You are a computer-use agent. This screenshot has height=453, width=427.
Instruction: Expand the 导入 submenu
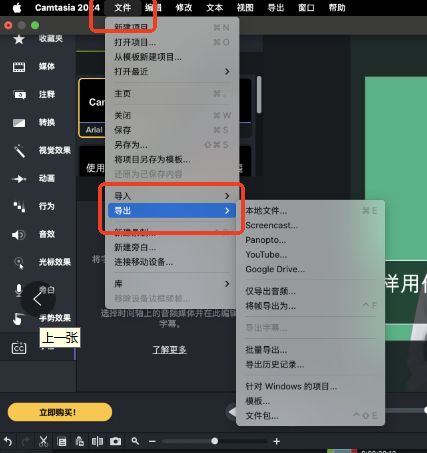[x=172, y=196]
